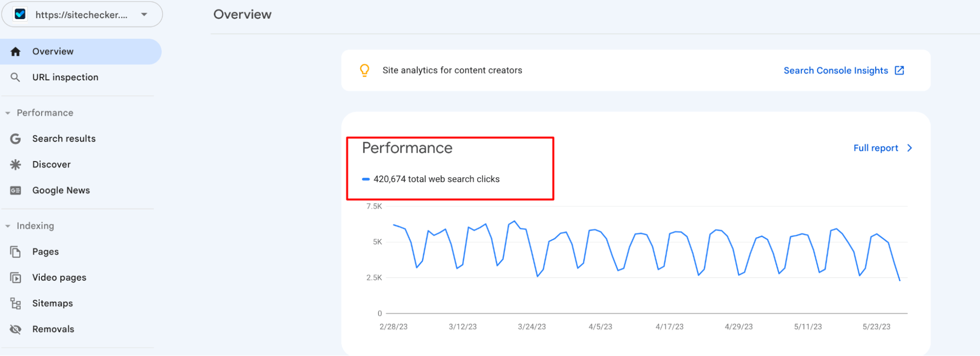Click the 2.5K axis label
Image resolution: width=980 pixels, height=356 pixels.
(x=374, y=278)
